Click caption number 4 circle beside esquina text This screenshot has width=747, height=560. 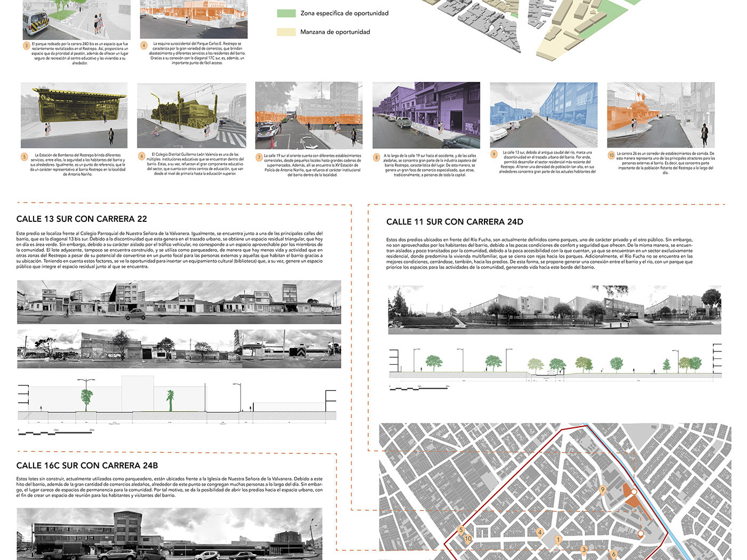point(144,45)
